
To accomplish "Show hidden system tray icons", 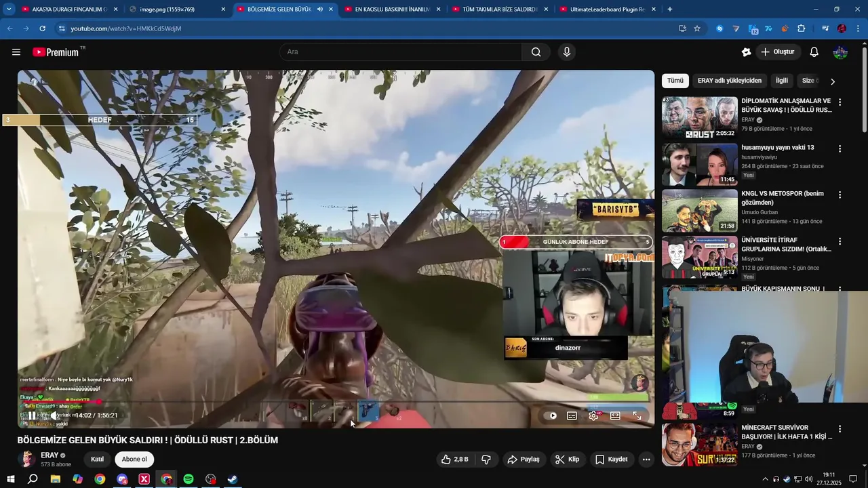I will (x=766, y=479).
